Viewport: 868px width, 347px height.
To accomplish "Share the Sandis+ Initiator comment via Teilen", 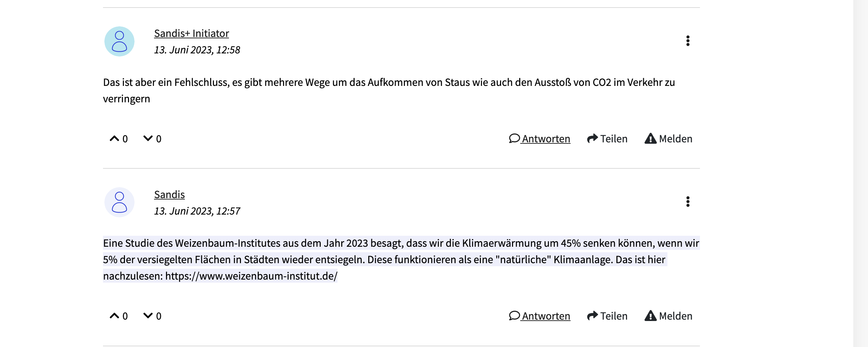I will tap(607, 139).
